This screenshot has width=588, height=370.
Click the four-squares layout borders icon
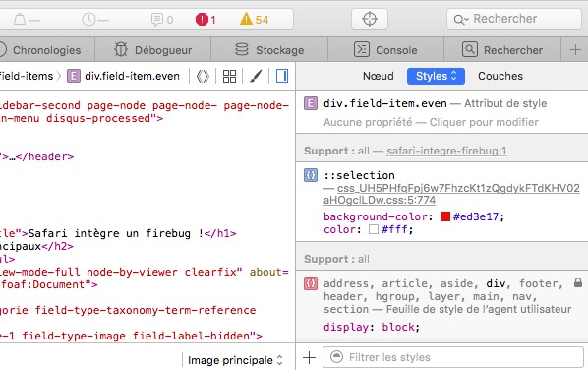[x=229, y=76]
